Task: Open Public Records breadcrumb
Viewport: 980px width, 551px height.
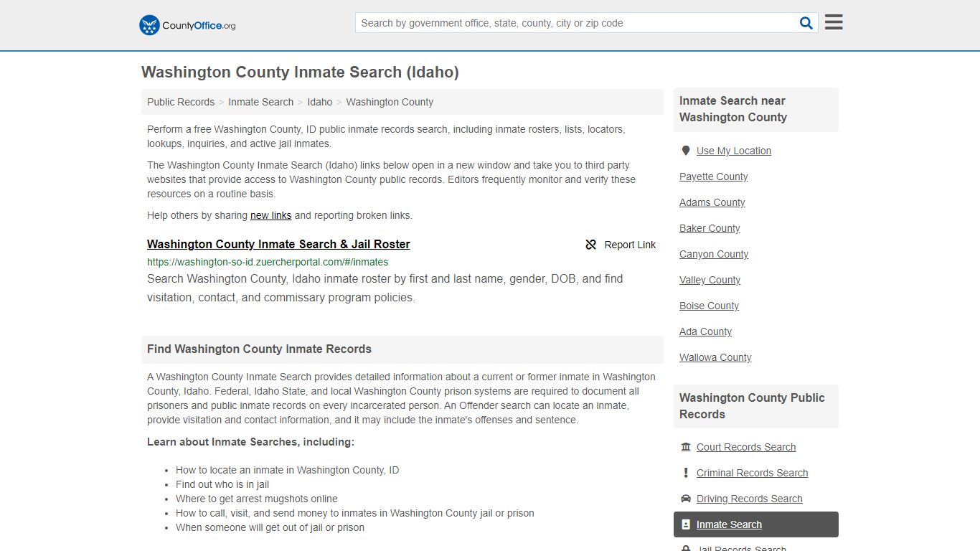Action: 181,102
